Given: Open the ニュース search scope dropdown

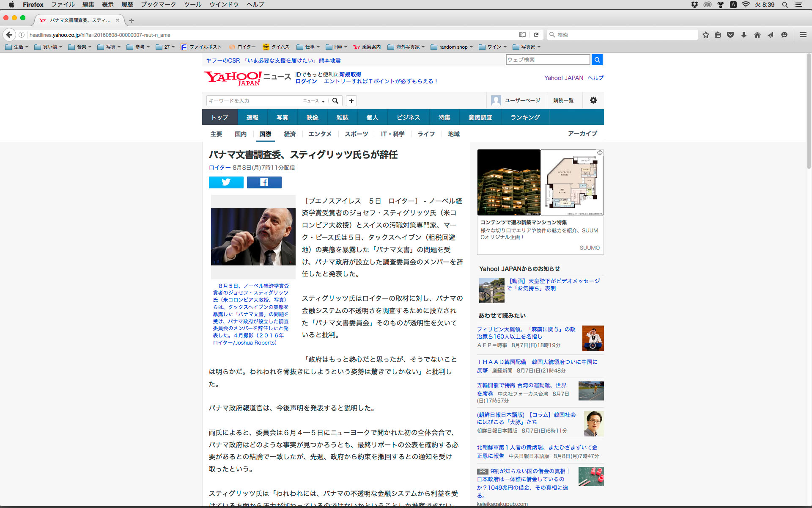Looking at the screenshot, I should coord(313,101).
